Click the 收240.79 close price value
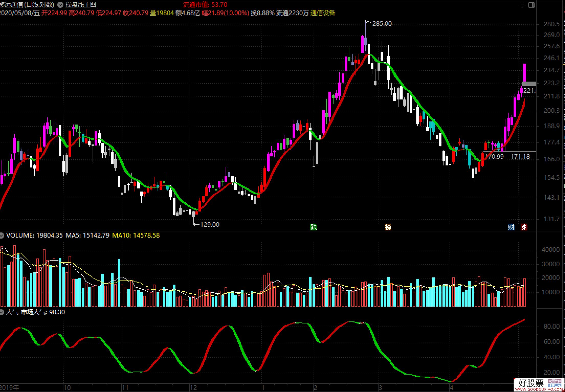 click(136, 13)
